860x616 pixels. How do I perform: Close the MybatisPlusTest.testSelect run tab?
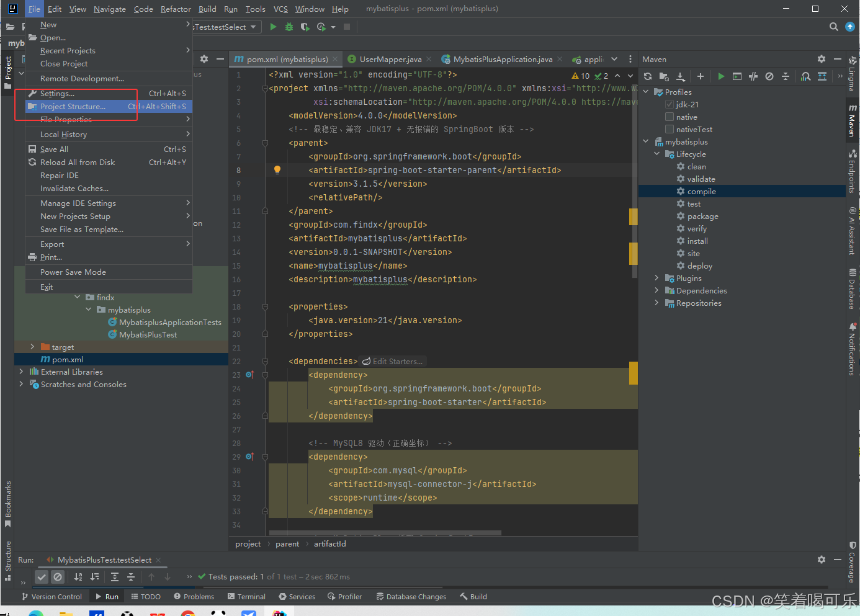point(158,560)
